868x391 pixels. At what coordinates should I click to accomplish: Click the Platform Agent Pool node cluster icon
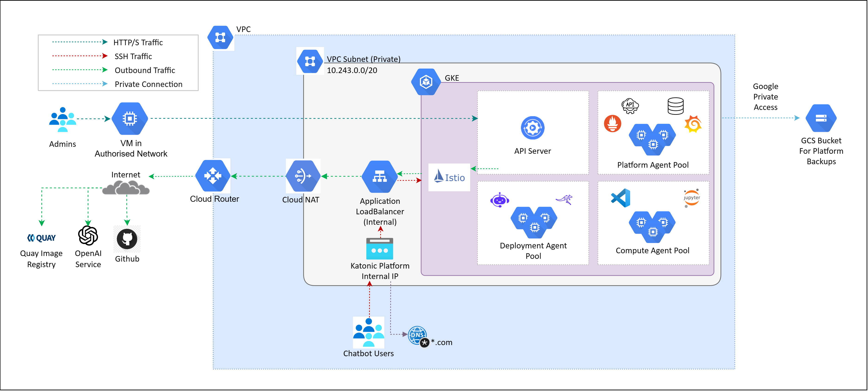653,140
